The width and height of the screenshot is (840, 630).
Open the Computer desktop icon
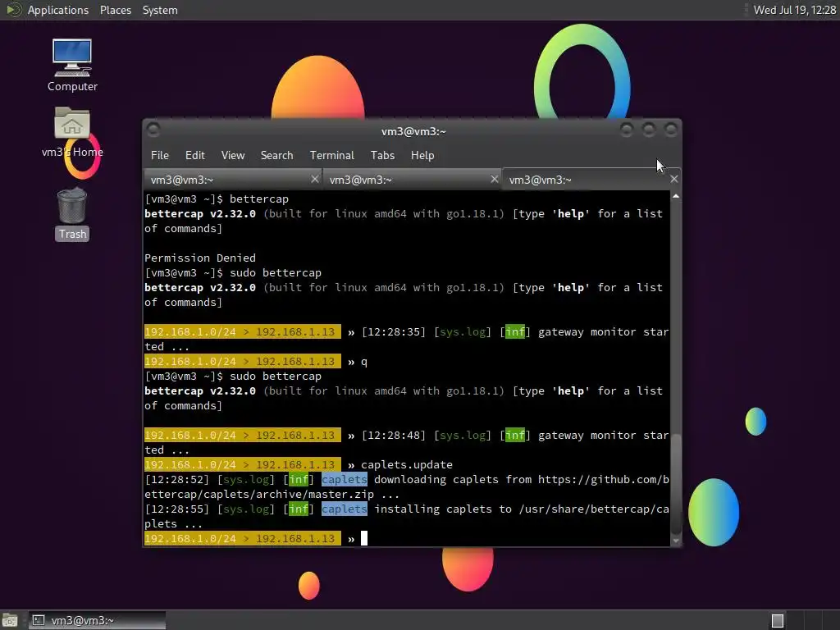pos(72,66)
